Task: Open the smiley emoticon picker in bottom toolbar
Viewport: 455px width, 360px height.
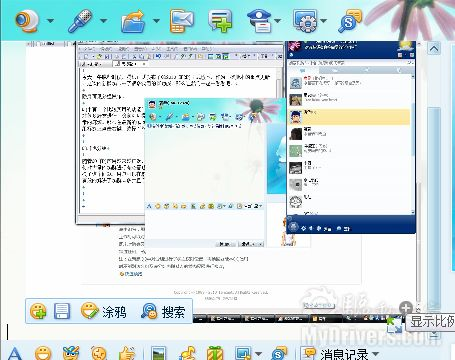Action: (x=43, y=353)
